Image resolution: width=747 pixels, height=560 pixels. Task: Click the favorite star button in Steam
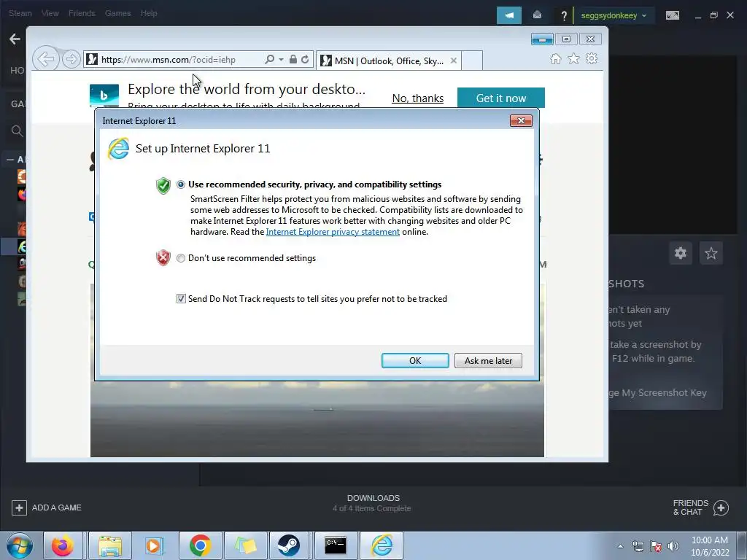pos(711,253)
